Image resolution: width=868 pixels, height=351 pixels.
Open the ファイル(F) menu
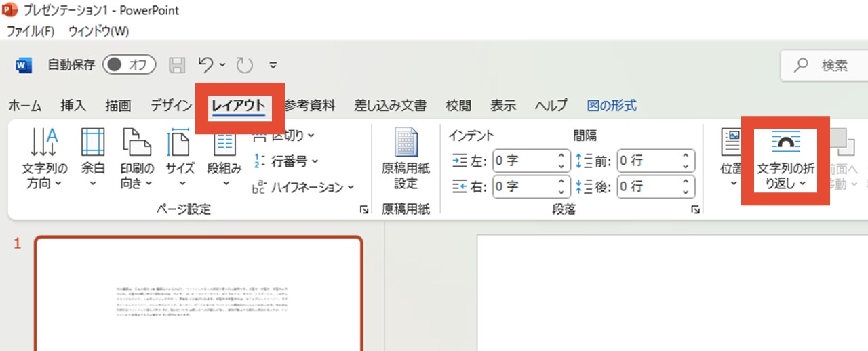[31, 31]
